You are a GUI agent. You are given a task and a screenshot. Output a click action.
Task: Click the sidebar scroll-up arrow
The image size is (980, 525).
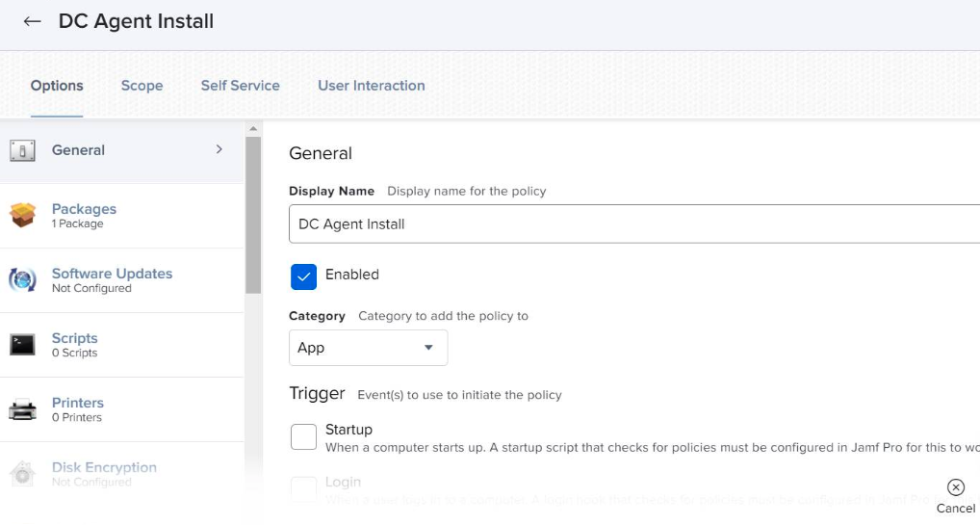[x=253, y=129]
